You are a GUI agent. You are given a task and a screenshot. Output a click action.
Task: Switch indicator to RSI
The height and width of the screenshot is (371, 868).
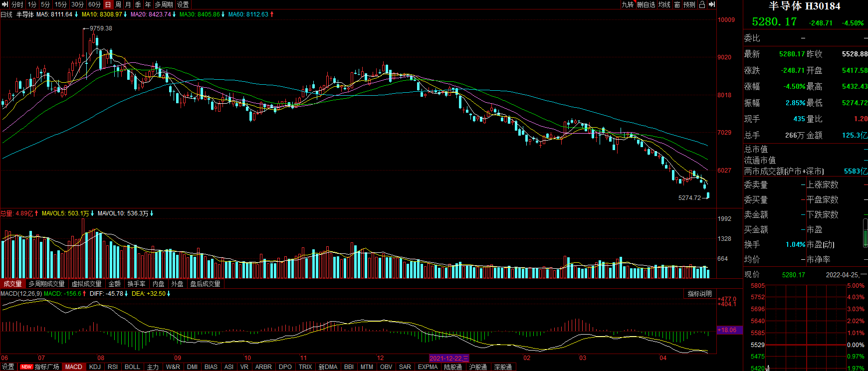pyautogui.click(x=113, y=367)
